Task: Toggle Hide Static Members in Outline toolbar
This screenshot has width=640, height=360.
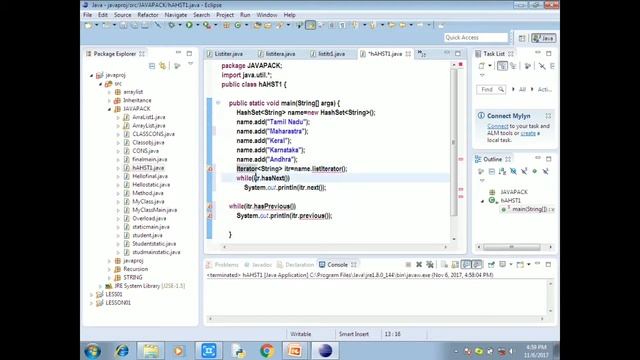Action: (524, 171)
